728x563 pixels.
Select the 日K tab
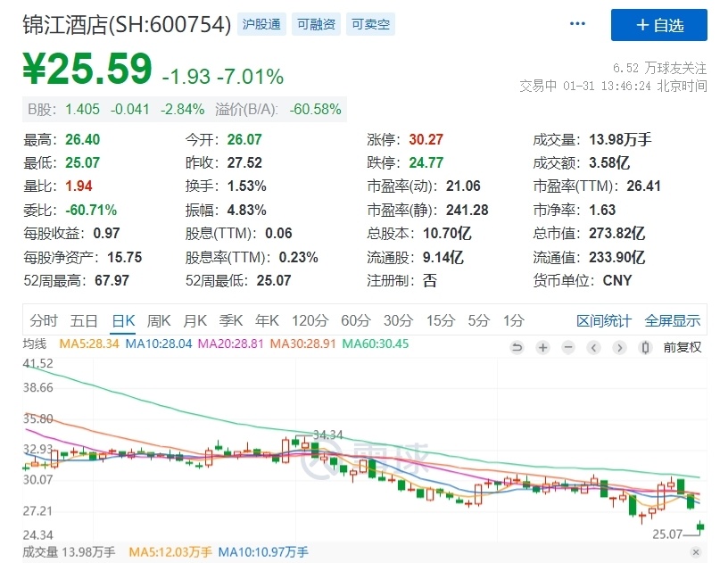click(123, 320)
